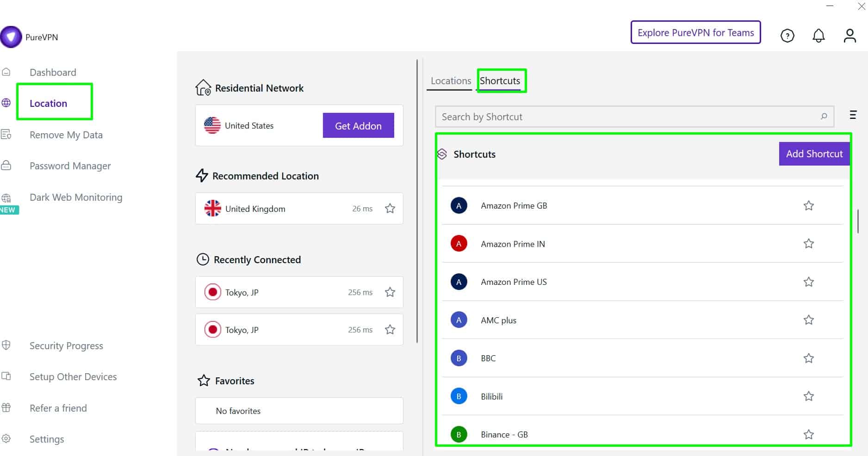Click the United Kingdom flag icon

[212, 208]
